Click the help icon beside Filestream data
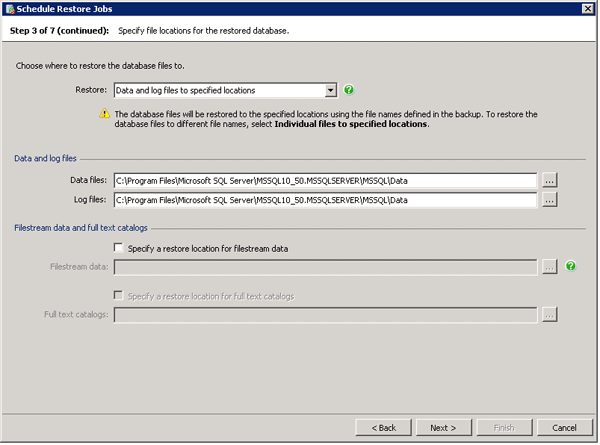Image resolution: width=600 pixels, height=445 pixels. [x=571, y=267]
